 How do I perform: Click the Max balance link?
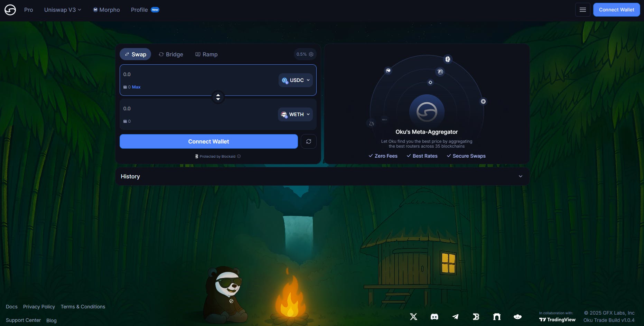pos(136,87)
